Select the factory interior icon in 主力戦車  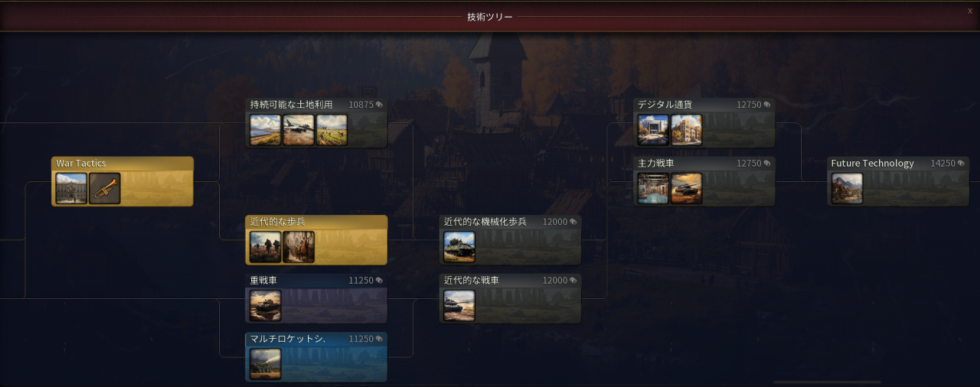point(654,188)
